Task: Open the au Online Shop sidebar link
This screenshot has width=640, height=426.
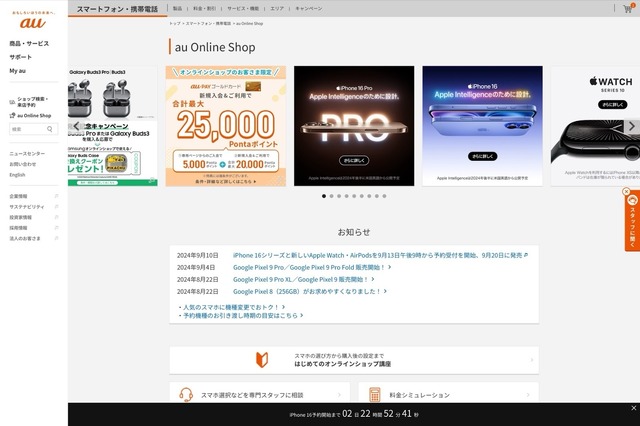Action: (34, 115)
